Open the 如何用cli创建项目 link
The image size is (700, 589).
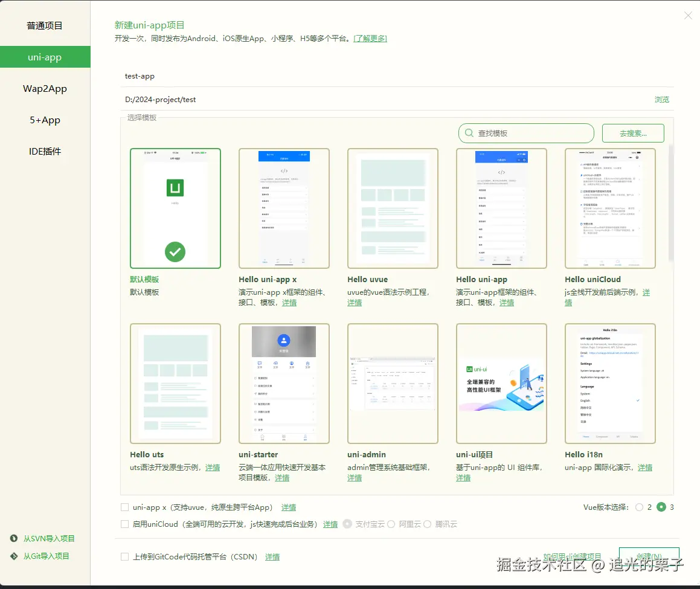click(x=572, y=556)
